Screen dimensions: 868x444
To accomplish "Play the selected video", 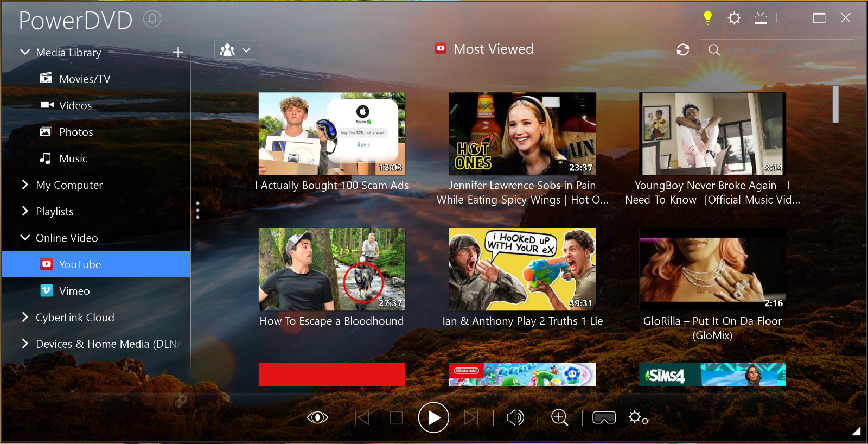I will click(x=433, y=417).
